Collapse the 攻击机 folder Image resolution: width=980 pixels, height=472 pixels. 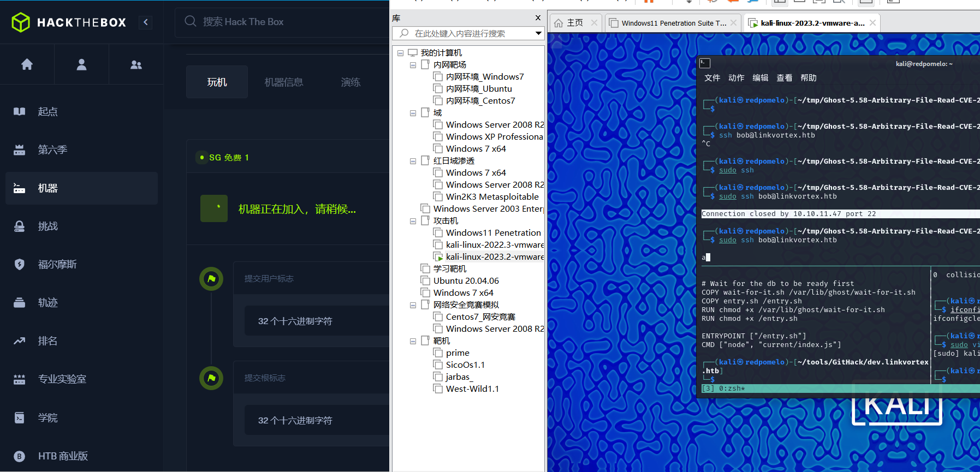click(x=413, y=221)
